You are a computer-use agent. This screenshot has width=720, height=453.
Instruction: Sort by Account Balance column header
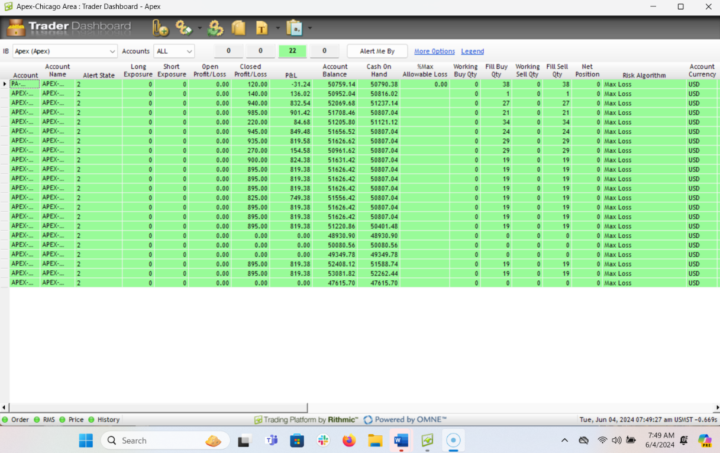(335, 70)
